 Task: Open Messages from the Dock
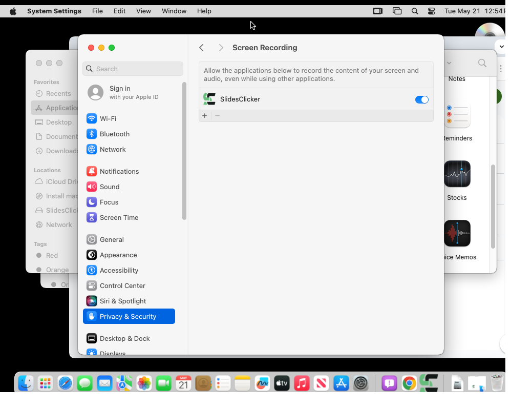(x=85, y=383)
